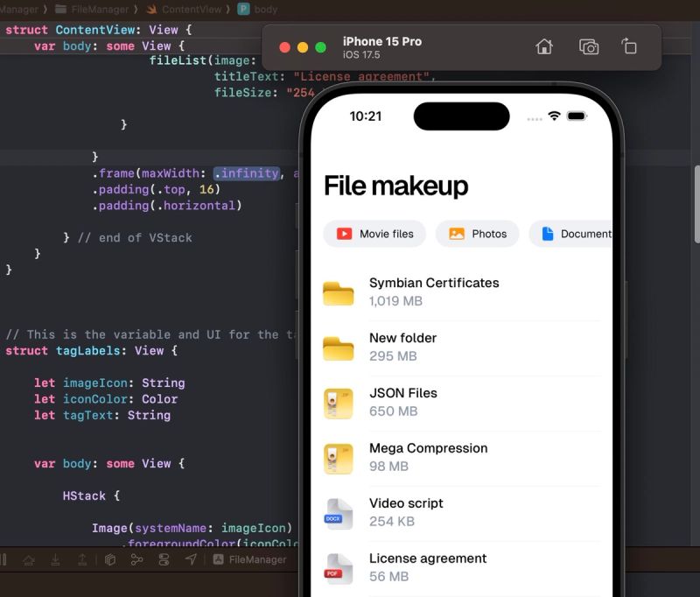Tap the orange photo icon in the Photos chip

click(457, 234)
